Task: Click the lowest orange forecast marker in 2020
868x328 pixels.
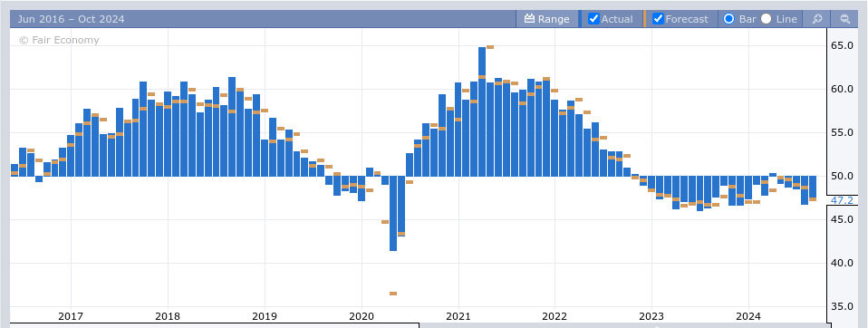Action: (x=393, y=294)
